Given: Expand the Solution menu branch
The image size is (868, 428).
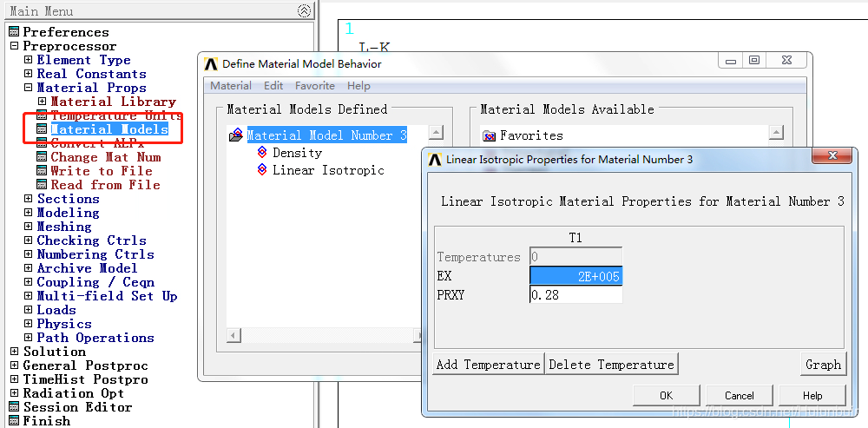Looking at the screenshot, I should pyautogui.click(x=14, y=352).
